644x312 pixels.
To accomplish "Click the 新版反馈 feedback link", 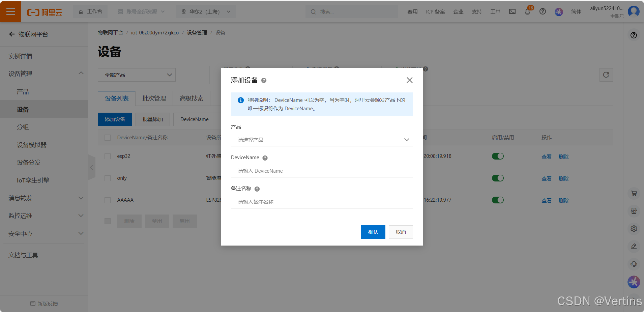I will tap(44, 304).
